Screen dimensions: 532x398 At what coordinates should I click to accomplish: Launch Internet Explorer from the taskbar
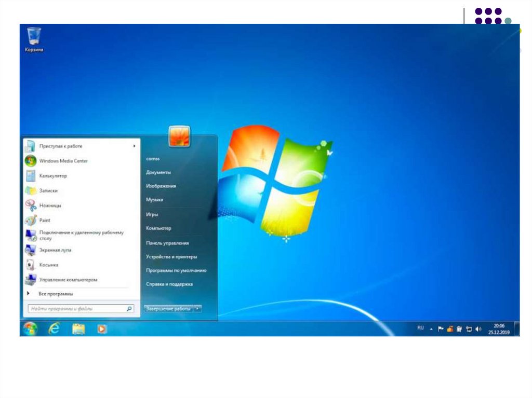[x=54, y=329]
